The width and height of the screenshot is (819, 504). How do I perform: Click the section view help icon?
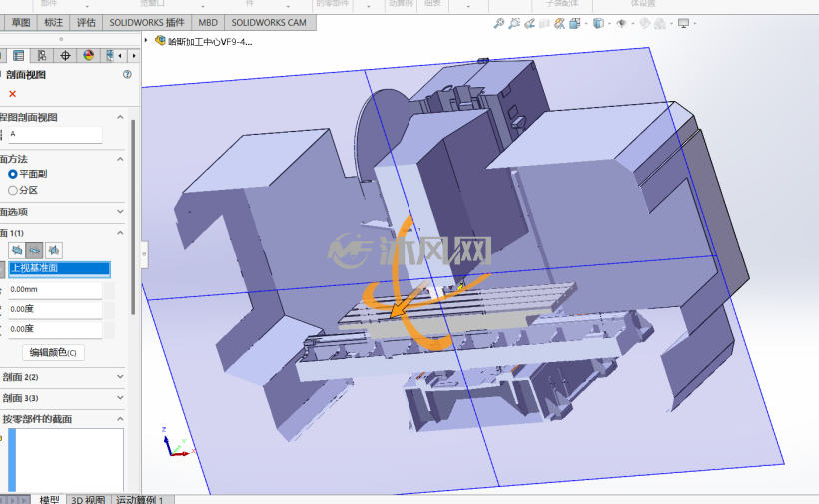click(127, 75)
